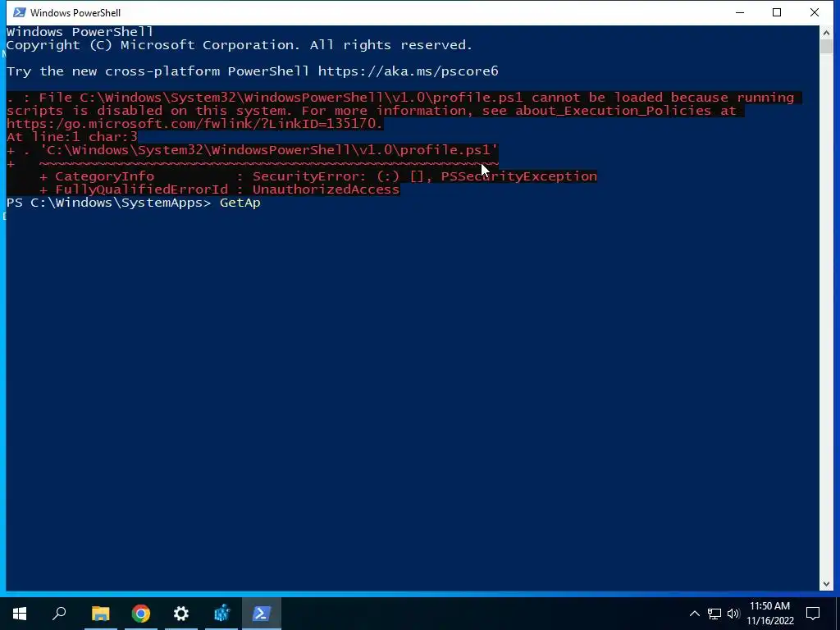The image size is (840, 630).
Task: Click the 'Windows PowerShell' title bar label
Action: pos(75,13)
